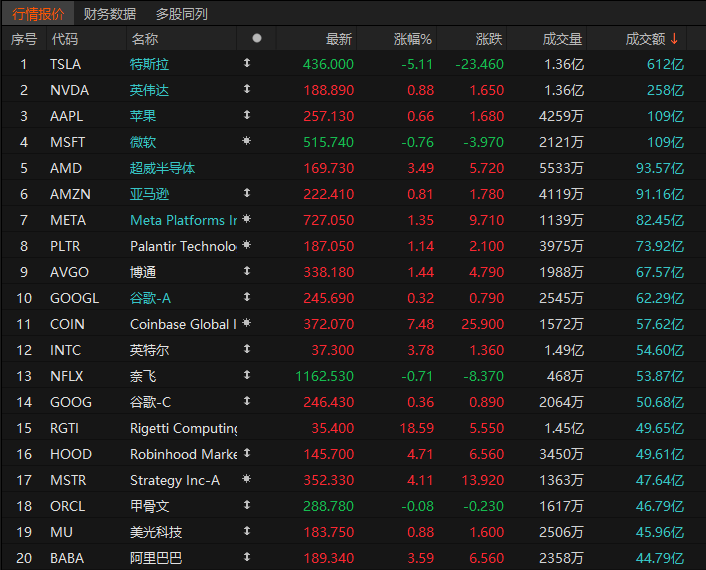The width and height of the screenshot is (706, 570).
Task: Click the marker icon in AAPL row
Action: (x=247, y=115)
